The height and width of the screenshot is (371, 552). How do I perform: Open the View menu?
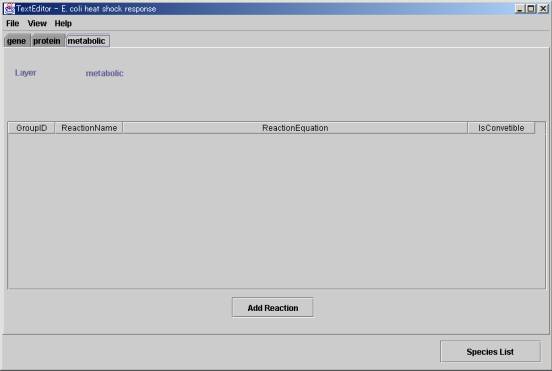point(37,24)
